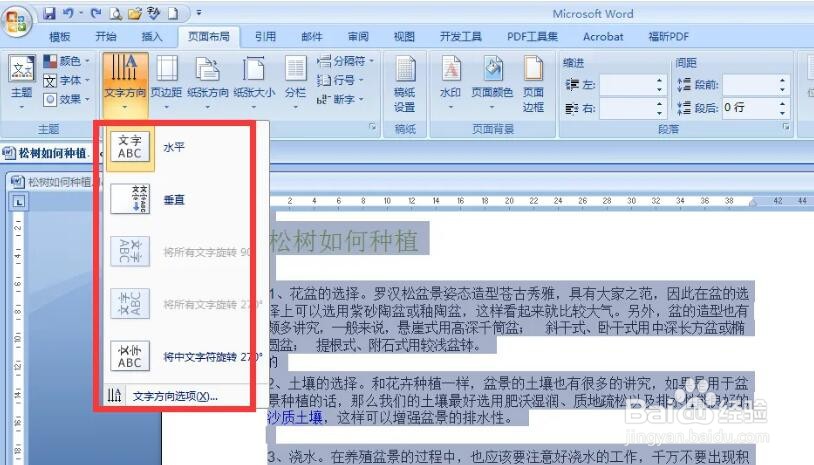Screen dimensions: 814x465
Task: Open the Undo history dropdown arrow
Action: [82, 13]
